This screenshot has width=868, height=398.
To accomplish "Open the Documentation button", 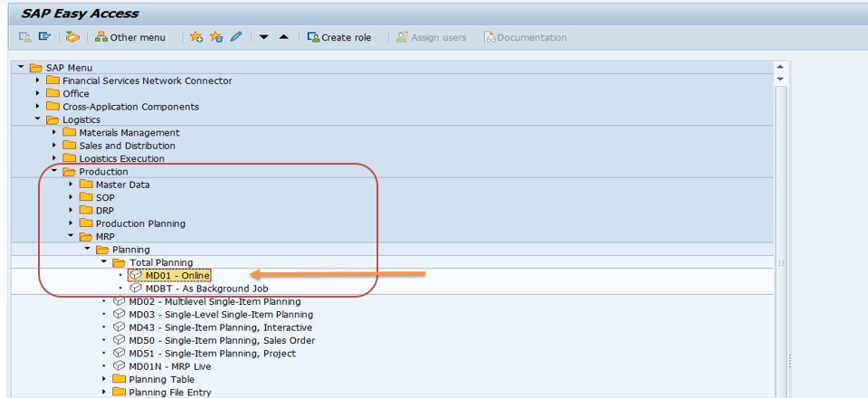I will (525, 37).
